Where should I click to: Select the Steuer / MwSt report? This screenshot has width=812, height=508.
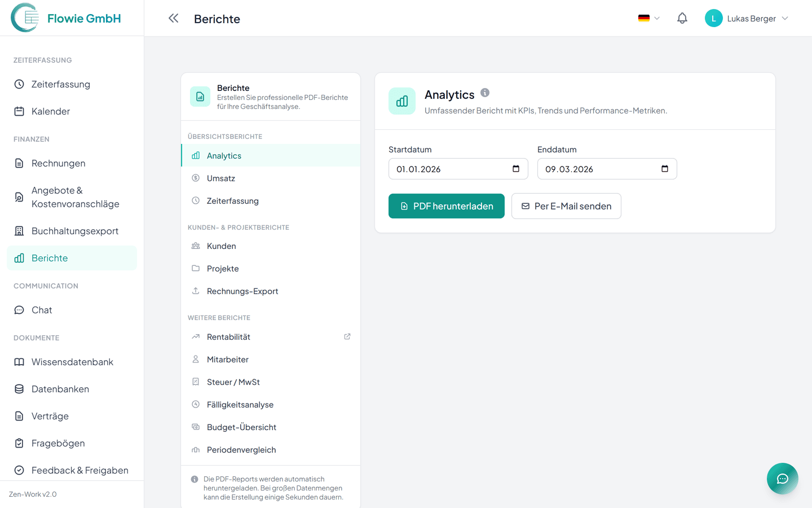point(233,382)
